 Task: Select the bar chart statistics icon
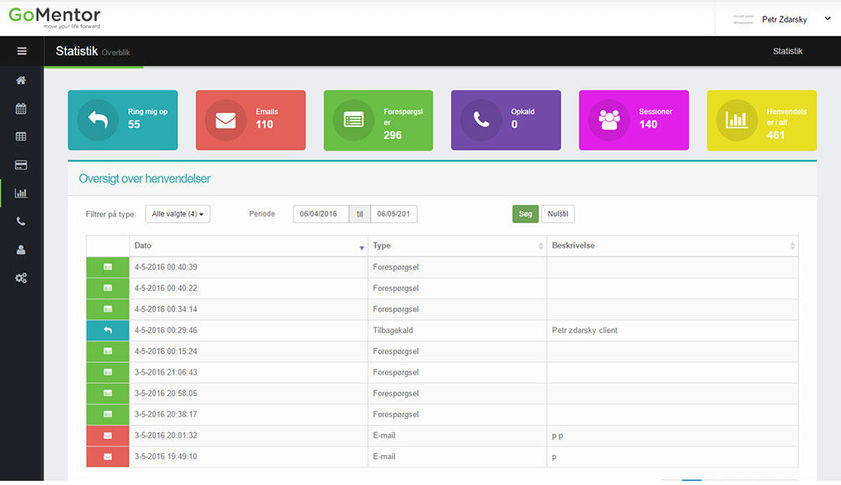pos(21,193)
